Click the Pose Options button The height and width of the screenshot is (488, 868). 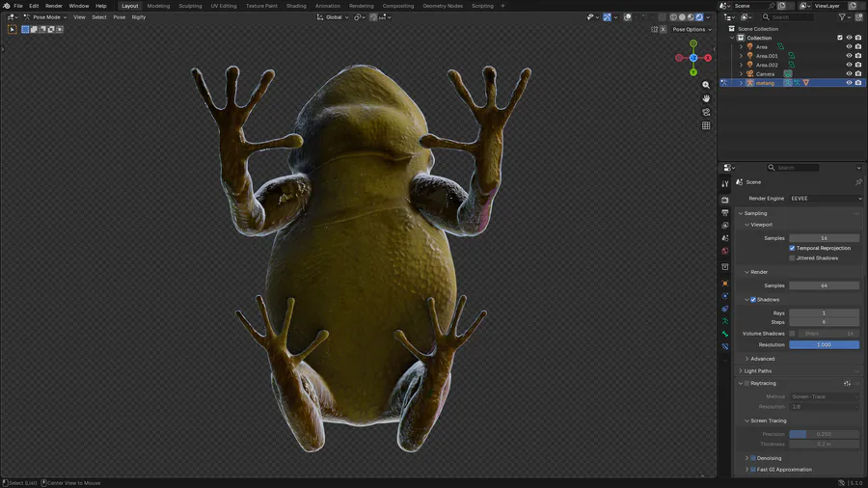click(x=692, y=29)
